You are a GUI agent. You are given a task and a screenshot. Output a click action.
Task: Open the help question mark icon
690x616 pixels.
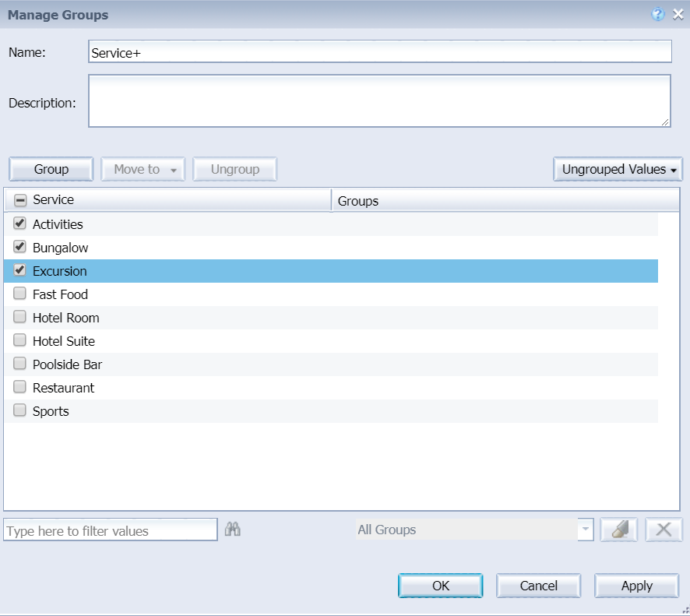click(658, 15)
